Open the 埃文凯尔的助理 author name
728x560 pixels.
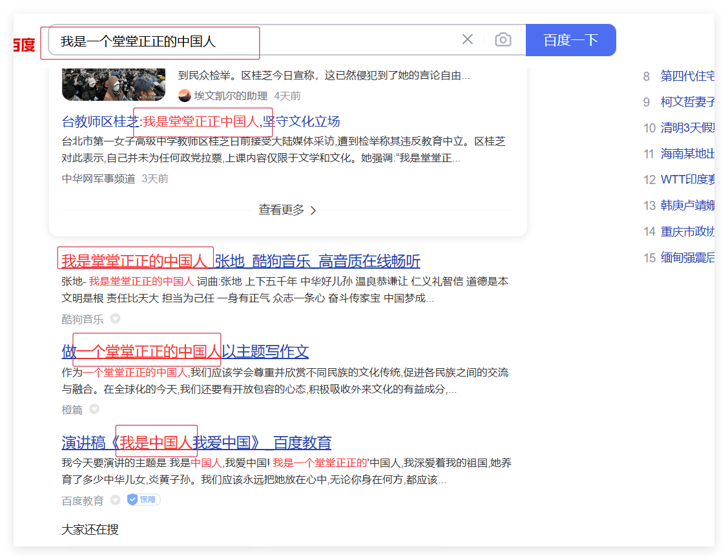[x=231, y=96]
